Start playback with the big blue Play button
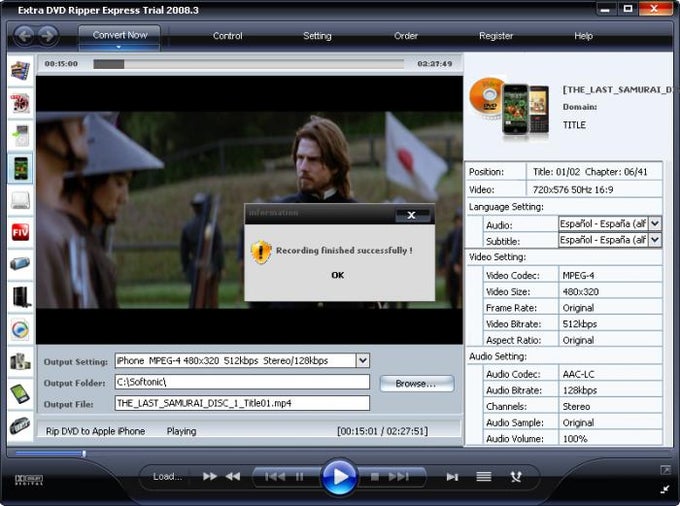Screen dimensions: 680x506 point(339,477)
